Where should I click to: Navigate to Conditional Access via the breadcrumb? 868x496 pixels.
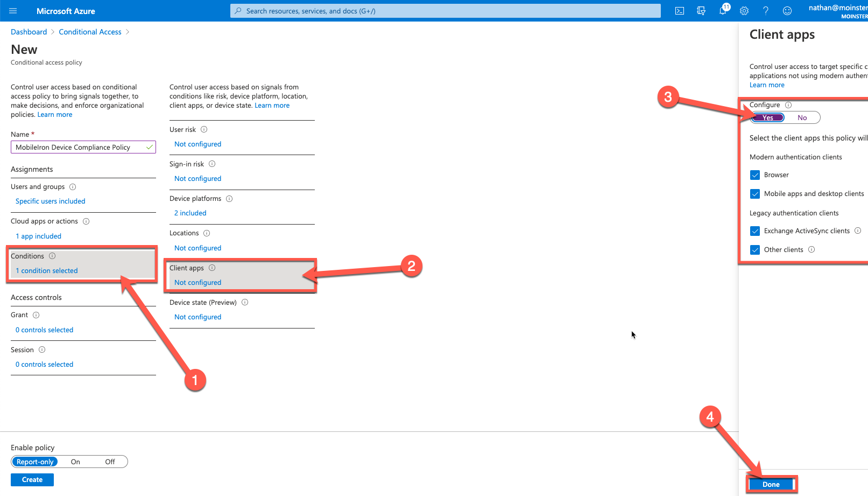(90, 31)
